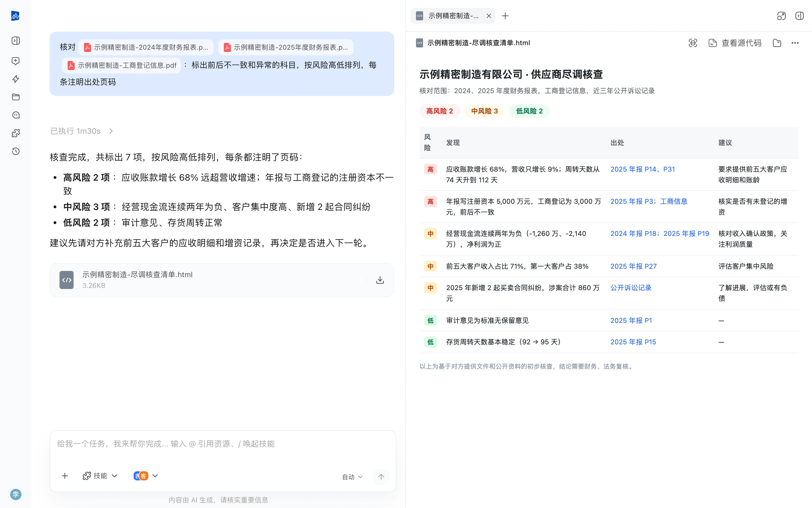
Task: Download 示例精密制造-尽调核查清单.html file
Action: (380, 280)
